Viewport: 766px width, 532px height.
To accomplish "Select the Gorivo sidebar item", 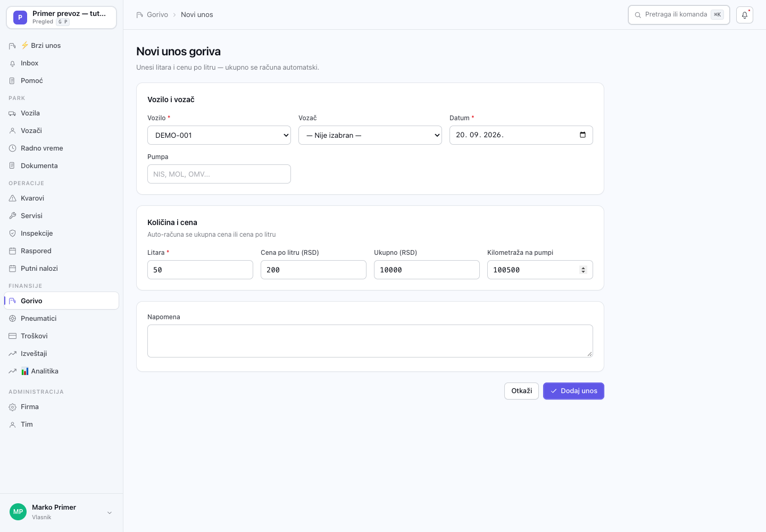I will (62, 301).
